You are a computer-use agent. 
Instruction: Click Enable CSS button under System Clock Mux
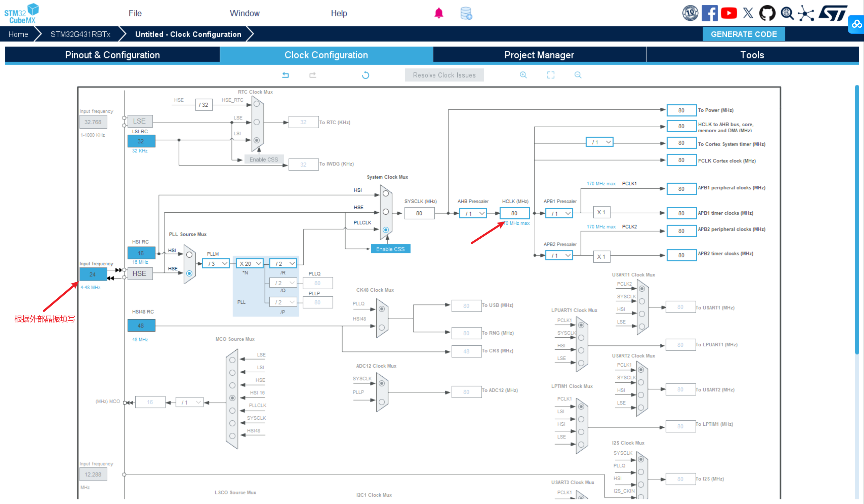click(x=390, y=249)
